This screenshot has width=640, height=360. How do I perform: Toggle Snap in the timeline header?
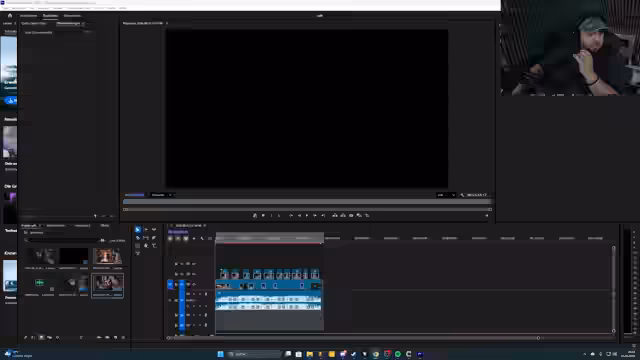tap(178, 238)
